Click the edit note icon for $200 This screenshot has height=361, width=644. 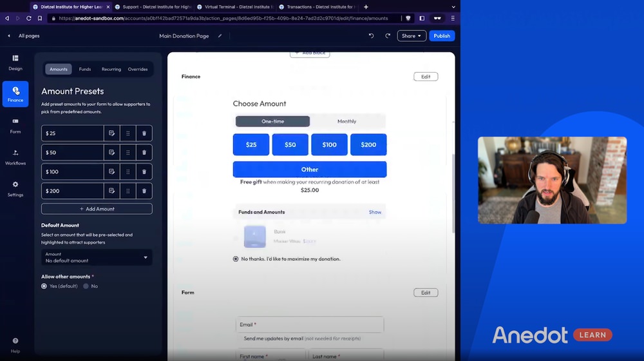pos(111,191)
